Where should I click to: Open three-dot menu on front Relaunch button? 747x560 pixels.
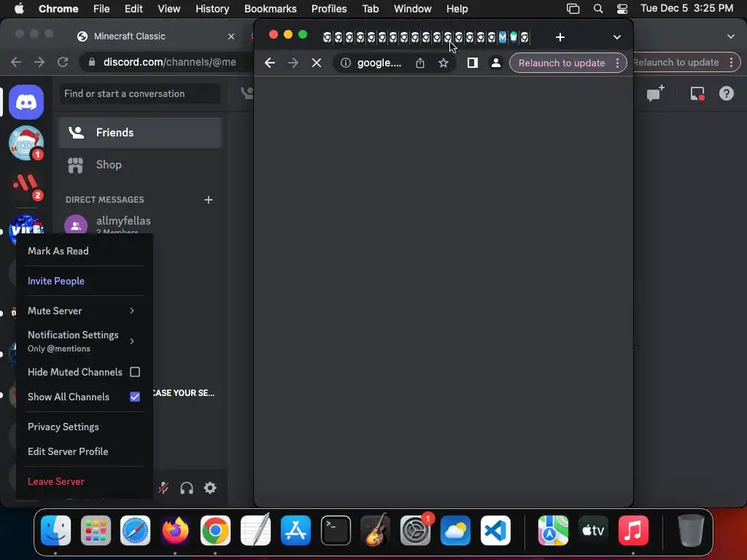617,63
